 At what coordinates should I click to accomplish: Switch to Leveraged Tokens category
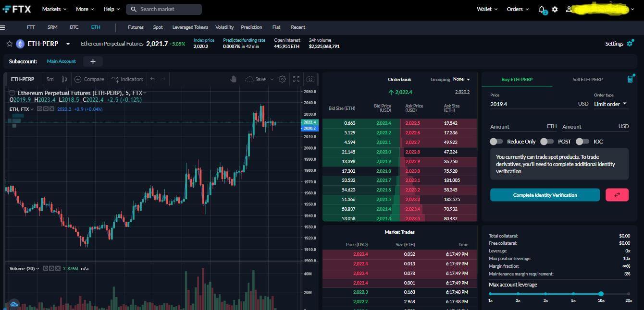click(x=190, y=27)
